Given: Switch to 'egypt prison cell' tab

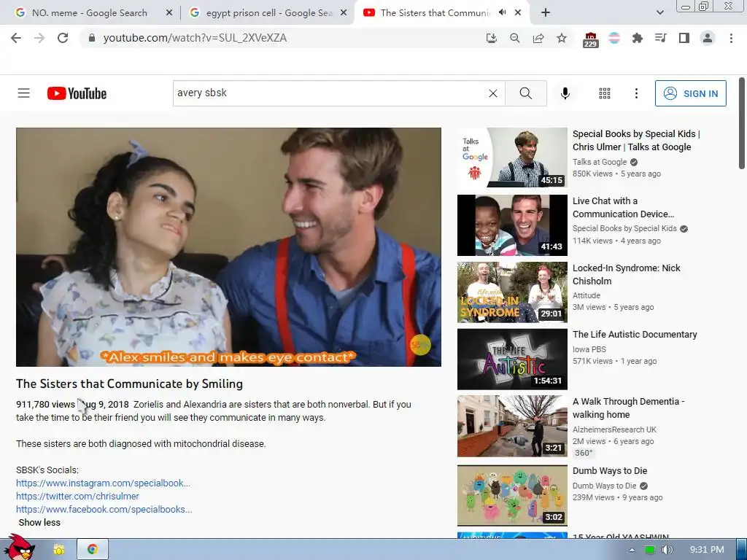Looking at the screenshot, I should pyautogui.click(x=269, y=13).
